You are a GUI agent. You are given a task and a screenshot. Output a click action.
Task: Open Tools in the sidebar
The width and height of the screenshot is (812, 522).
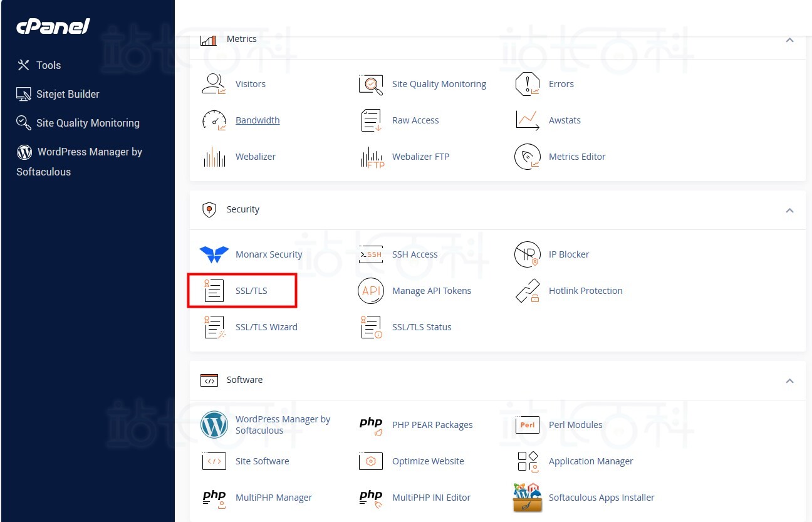(x=39, y=65)
